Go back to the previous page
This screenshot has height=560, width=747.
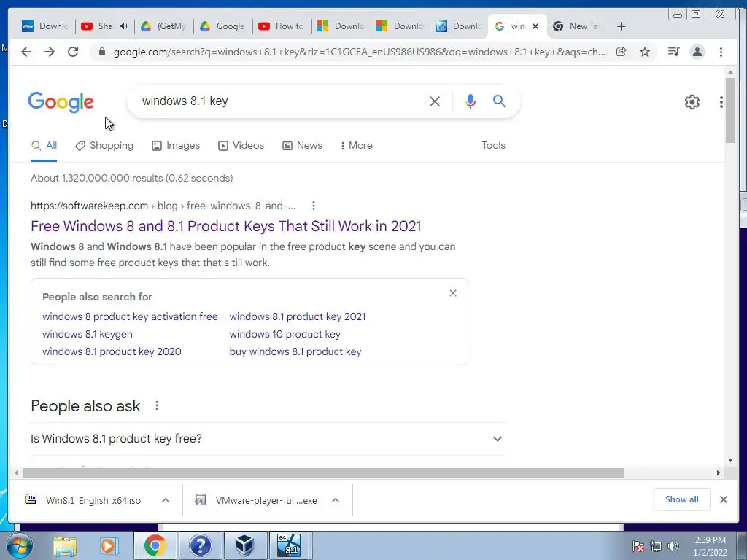click(26, 52)
